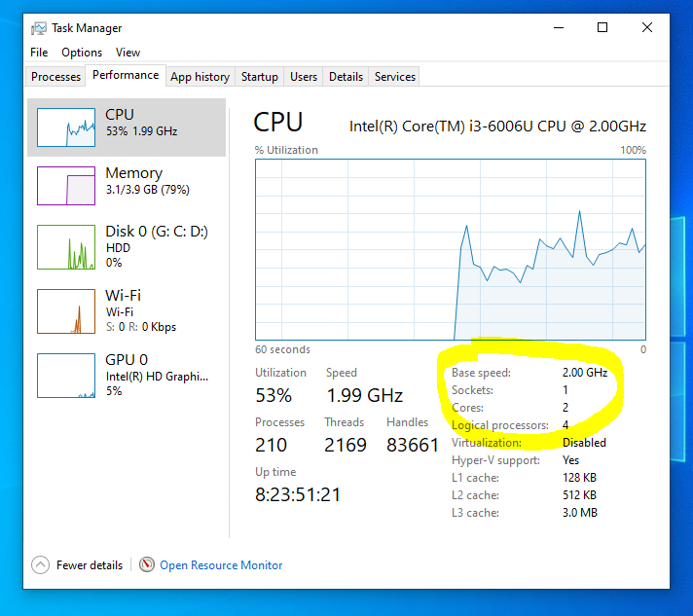
Task: Open the Startup tab
Action: coord(260,77)
